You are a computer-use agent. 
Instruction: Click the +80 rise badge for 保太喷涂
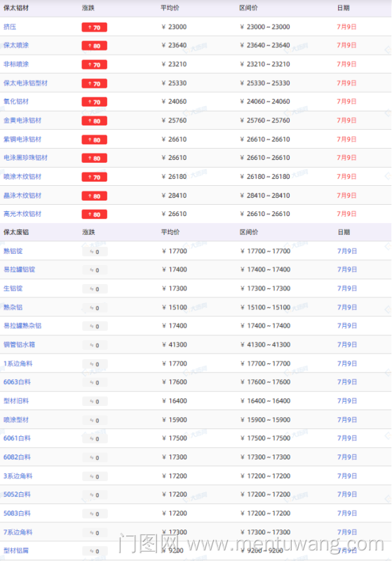point(95,46)
